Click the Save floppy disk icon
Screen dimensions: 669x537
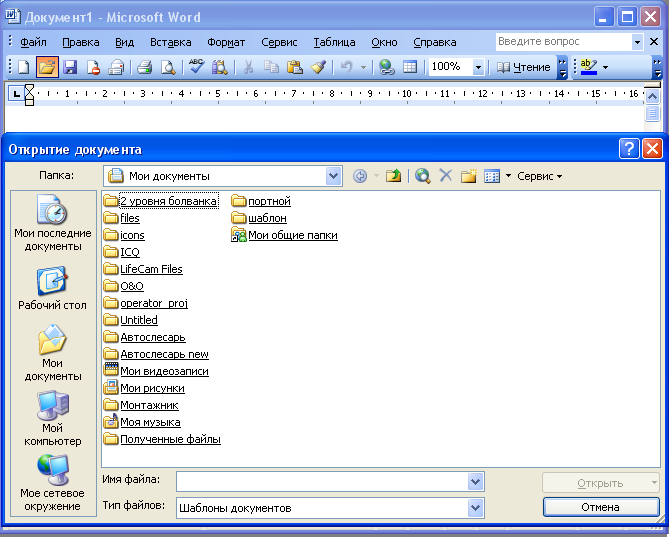70,67
